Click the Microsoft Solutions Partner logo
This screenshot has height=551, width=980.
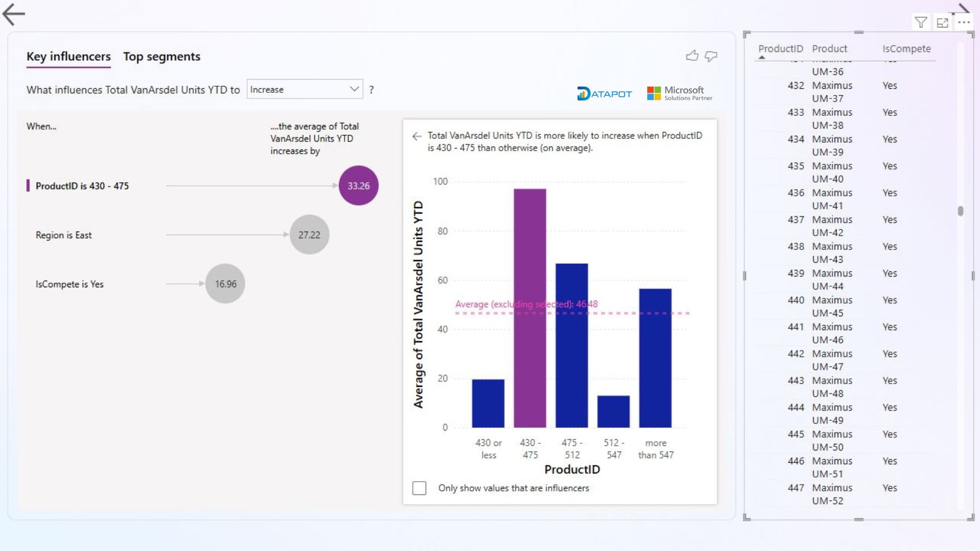[x=679, y=93]
